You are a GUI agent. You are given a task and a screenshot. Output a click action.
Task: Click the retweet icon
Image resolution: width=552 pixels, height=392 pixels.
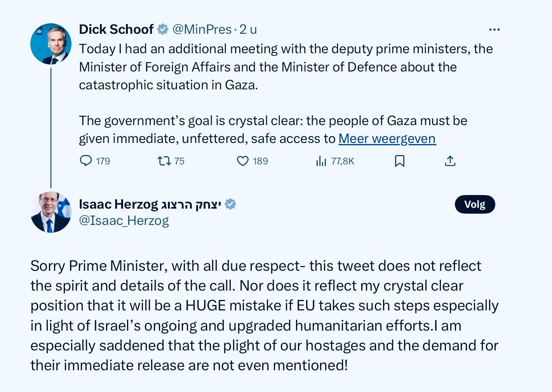click(x=164, y=160)
